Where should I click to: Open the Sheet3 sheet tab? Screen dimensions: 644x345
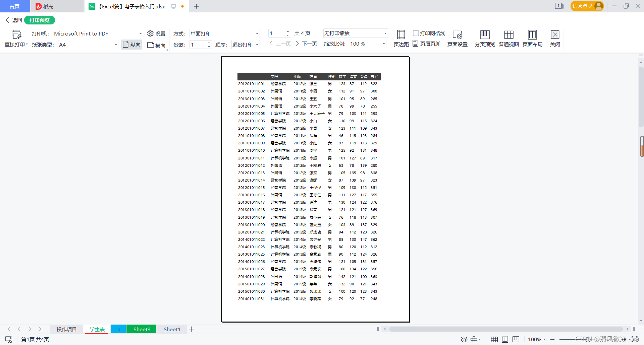point(142,329)
